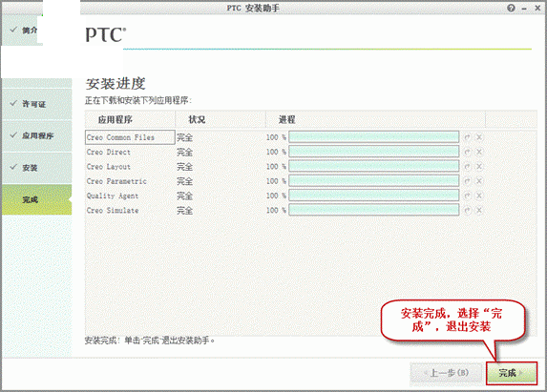Cancel icon for Creo Layout row
This screenshot has width=547, height=392.
click(x=479, y=167)
